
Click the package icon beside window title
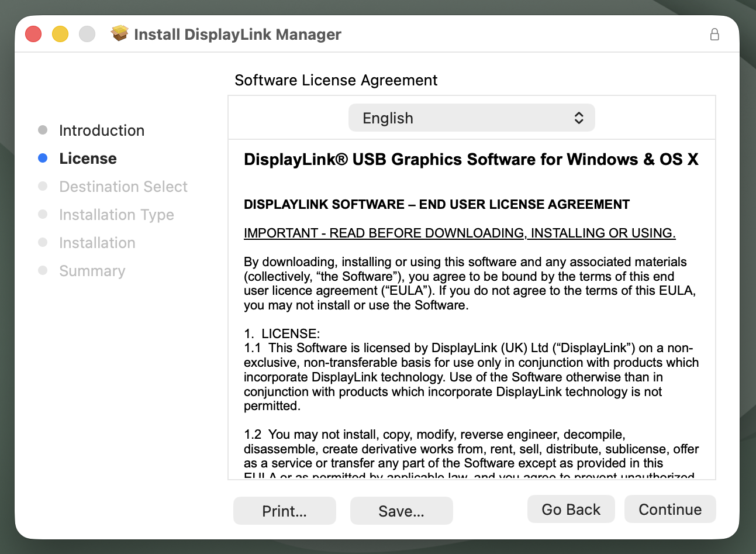pyautogui.click(x=120, y=33)
